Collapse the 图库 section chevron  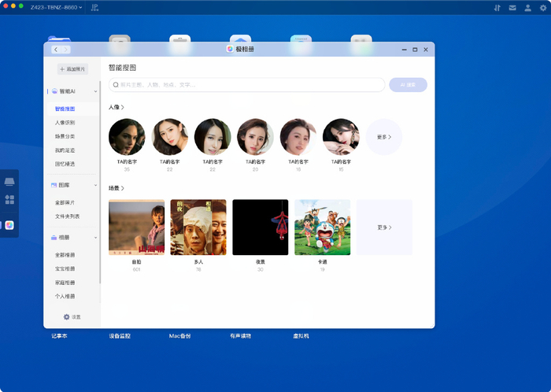[x=95, y=185]
